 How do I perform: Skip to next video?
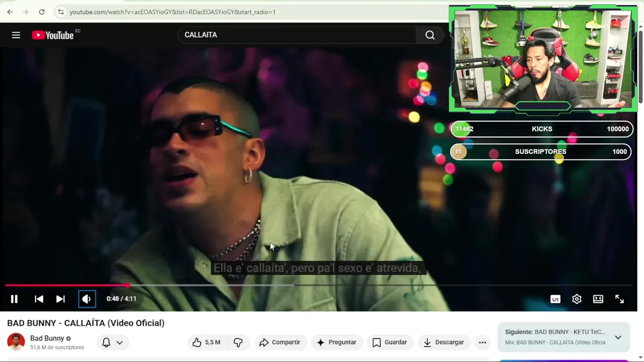60,299
